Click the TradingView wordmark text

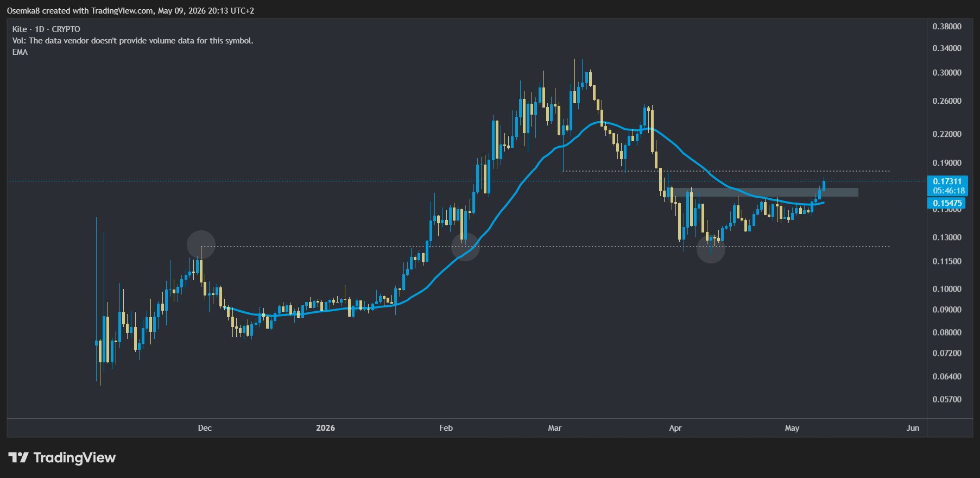pyautogui.click(x=74, y=458)
